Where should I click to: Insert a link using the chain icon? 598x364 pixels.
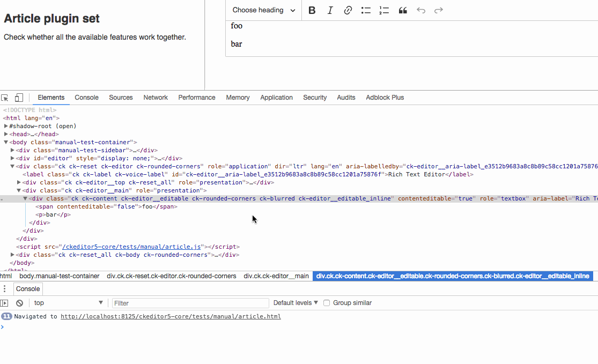(348, 10)
